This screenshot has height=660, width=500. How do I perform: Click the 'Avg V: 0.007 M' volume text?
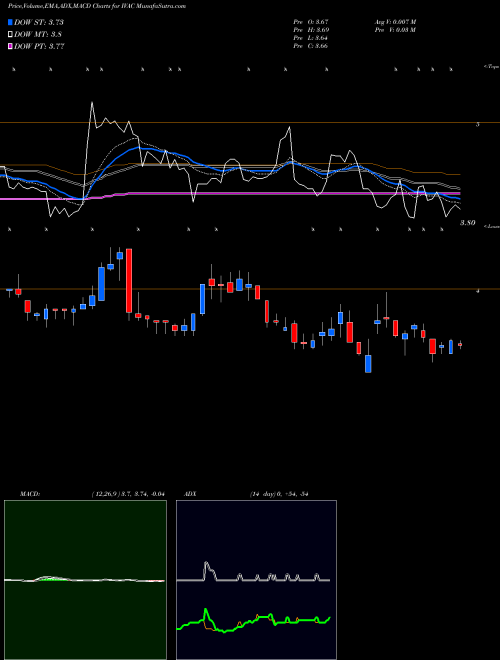click(x=395, y=22)
